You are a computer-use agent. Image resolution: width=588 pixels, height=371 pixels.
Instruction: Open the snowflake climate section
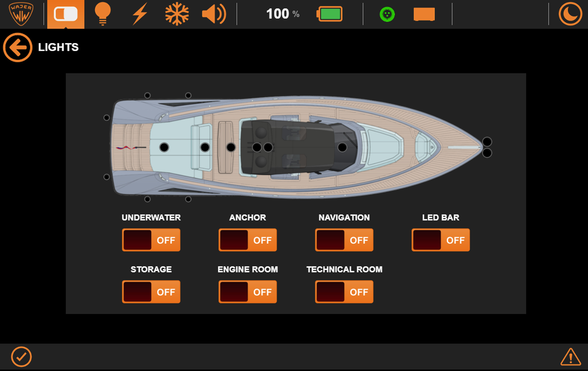tap(177, 14)
